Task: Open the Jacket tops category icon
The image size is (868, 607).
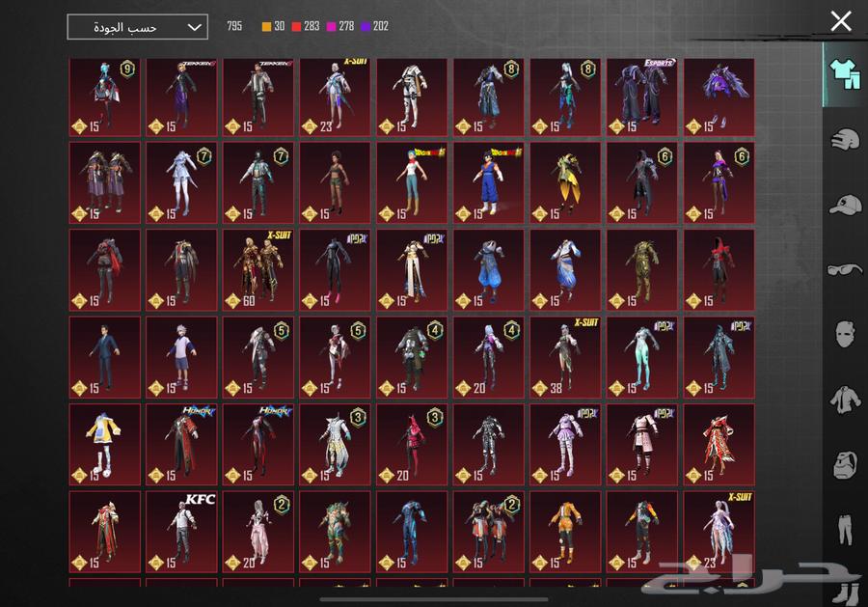Action: click(845, 400)
